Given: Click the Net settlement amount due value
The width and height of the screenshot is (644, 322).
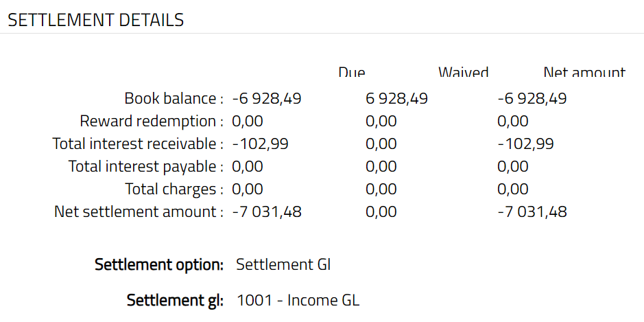Looking at the screenshot, I should [267, 211].
